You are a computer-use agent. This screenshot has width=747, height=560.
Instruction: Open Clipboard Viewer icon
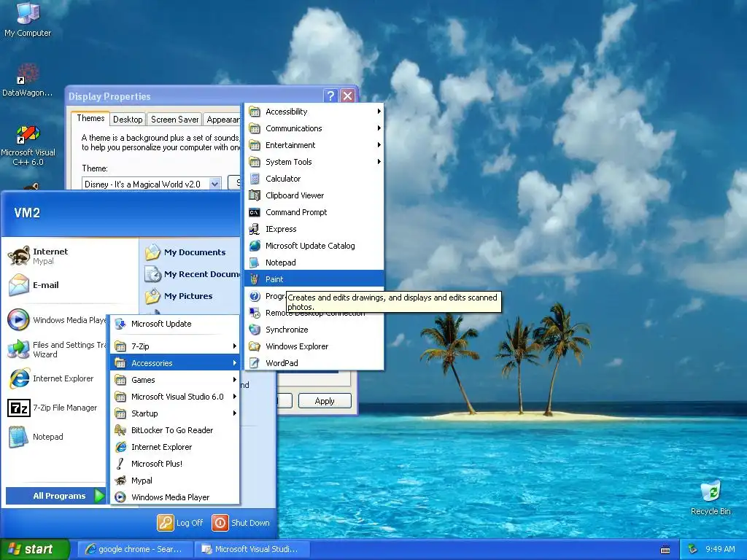(255, 195)
